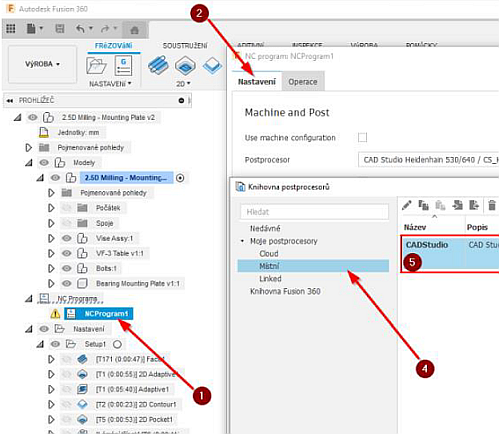Select the 2D Adaptive Clearing ribbon icon

[158, 64]
